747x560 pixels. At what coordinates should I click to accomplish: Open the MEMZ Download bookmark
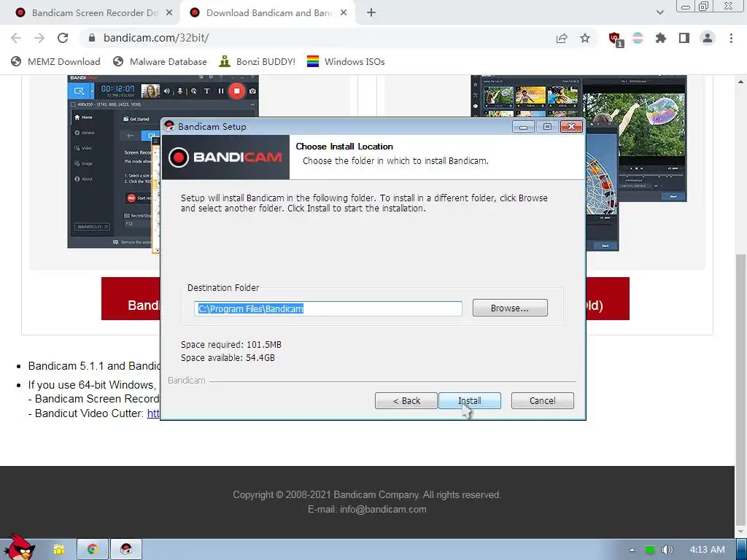[x=55, y=61]
